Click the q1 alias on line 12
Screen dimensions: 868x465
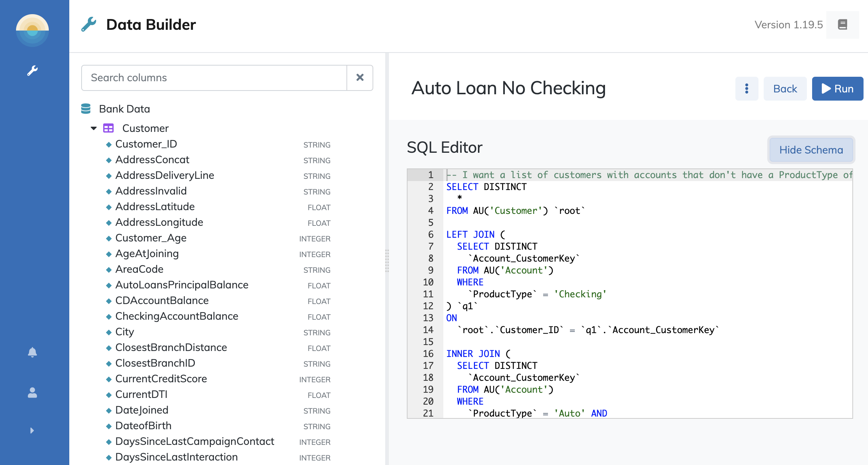468,306
